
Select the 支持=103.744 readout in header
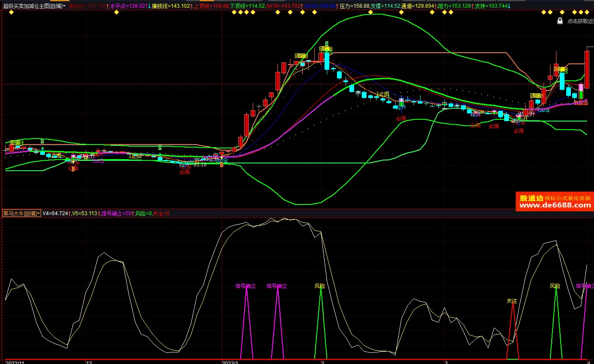(x=492, y=6)
